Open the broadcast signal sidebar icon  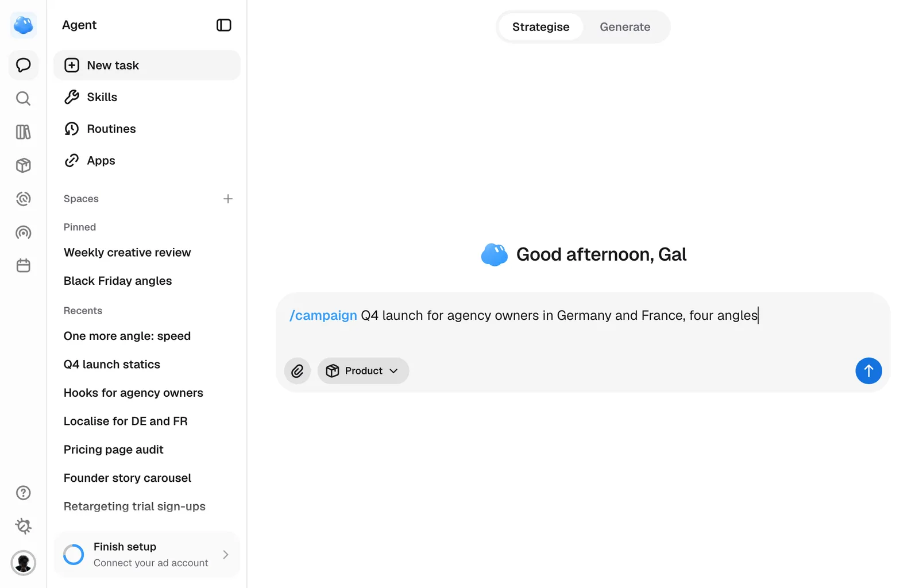click(x=24, y=233)
